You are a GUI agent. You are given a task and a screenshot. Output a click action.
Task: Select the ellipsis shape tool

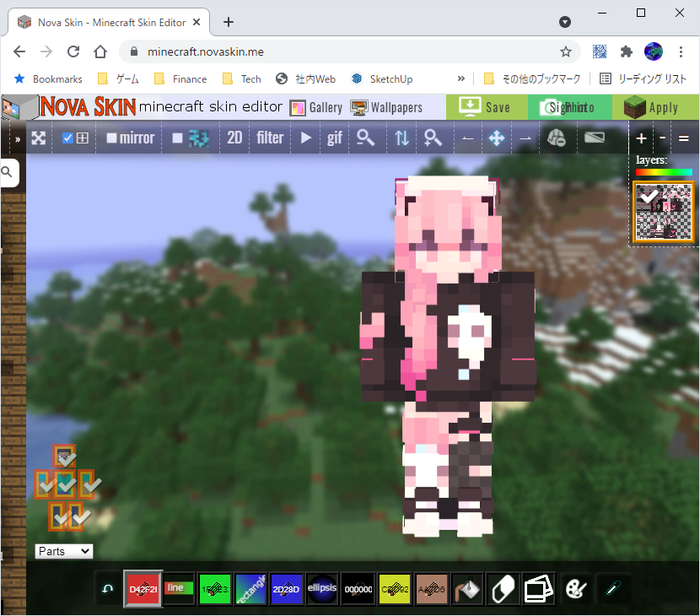coord(322,589)
